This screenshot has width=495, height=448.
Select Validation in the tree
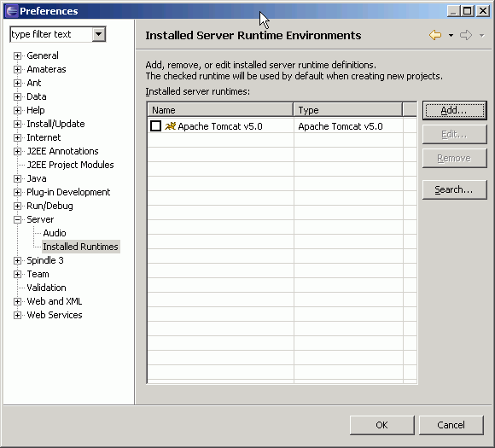coord(46,288)
